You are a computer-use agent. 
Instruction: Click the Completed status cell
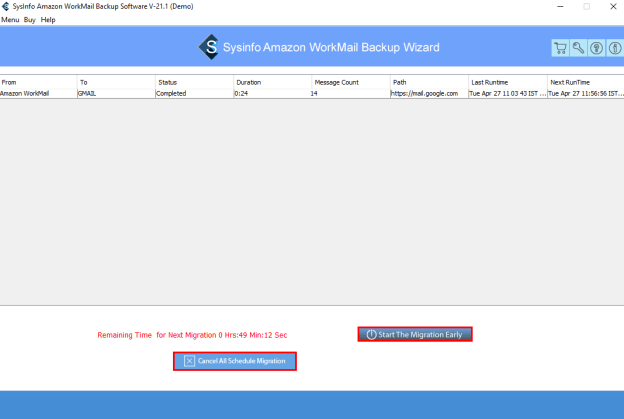pyautogui.click(x=194, y=94)
